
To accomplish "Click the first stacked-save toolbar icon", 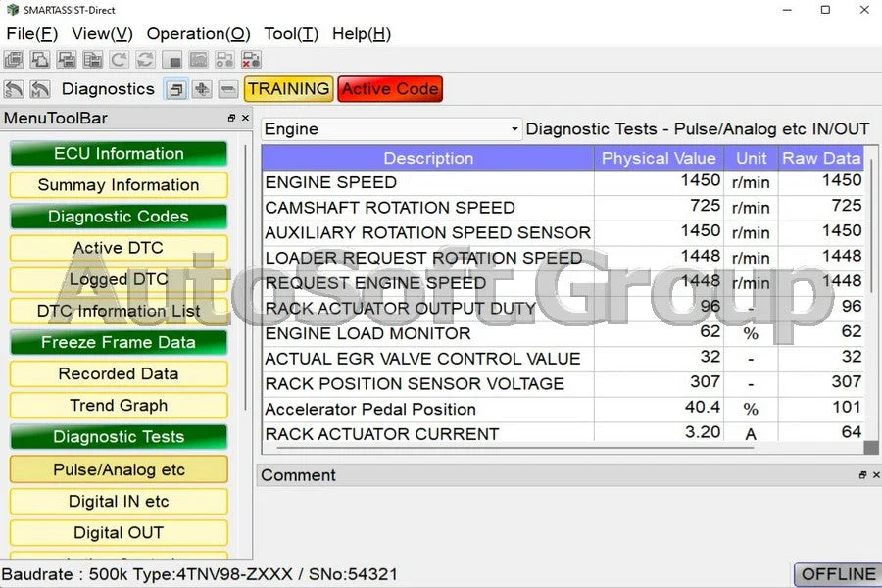I will (14, 59).
